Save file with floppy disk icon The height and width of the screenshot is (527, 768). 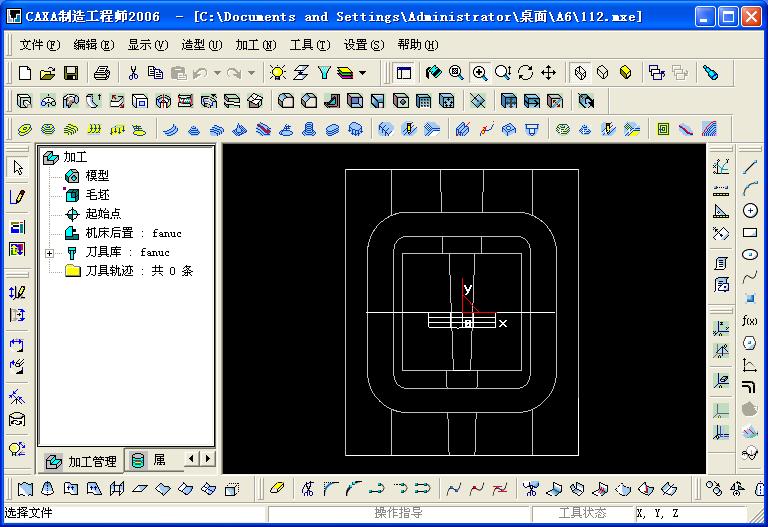(71, 73)
